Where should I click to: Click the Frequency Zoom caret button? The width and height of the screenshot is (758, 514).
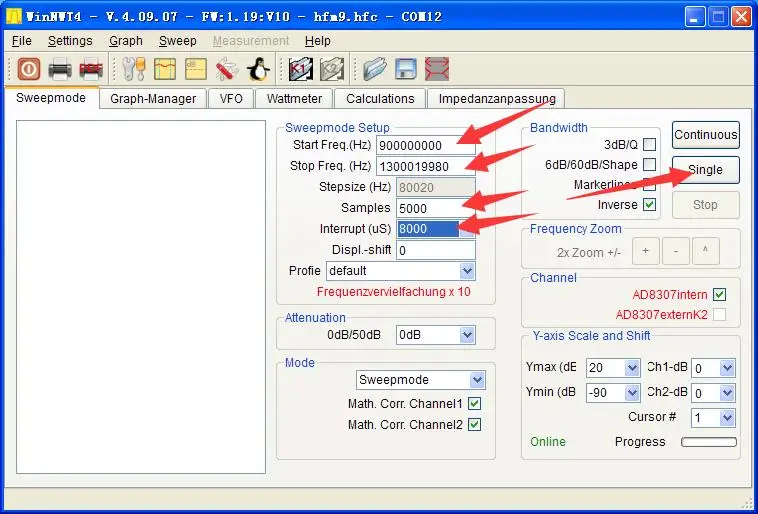coord(706,251)
